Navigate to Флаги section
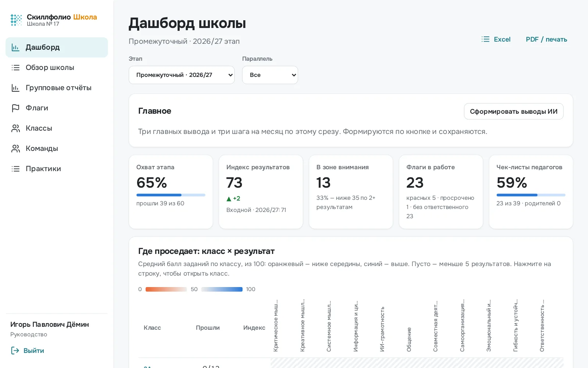 pyautogui.click(x=57, y=108)
